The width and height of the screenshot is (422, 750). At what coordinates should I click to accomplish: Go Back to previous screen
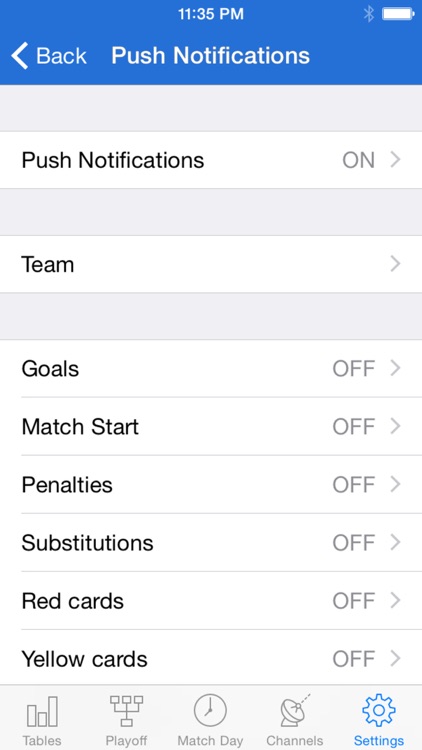(x=49, y=55)
